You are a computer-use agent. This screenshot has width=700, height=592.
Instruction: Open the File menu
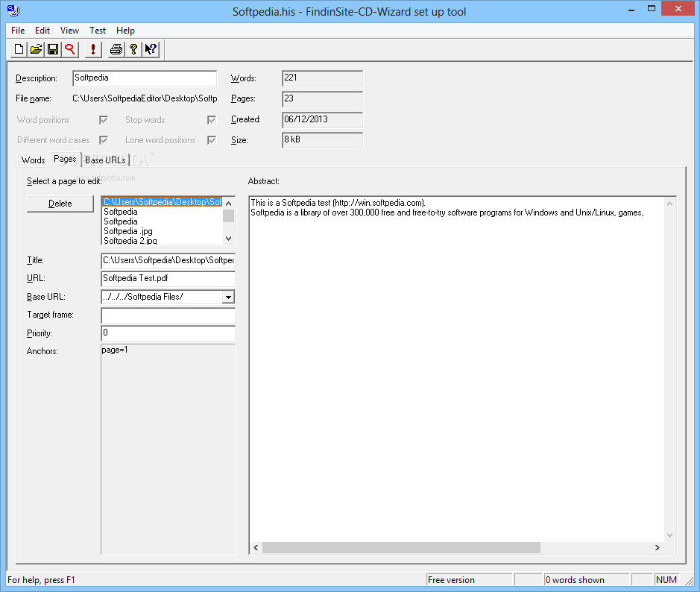[x=18, y=31]
